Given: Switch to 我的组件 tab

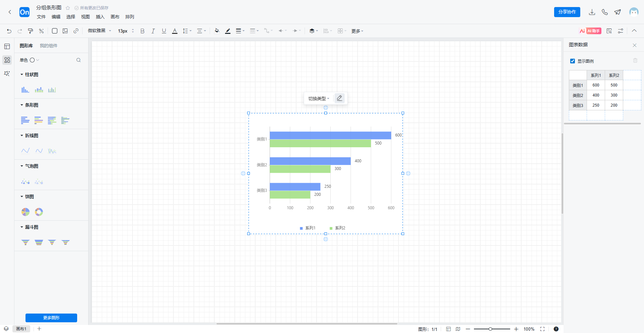Looking at the screenshot, I should pos(49,46).
